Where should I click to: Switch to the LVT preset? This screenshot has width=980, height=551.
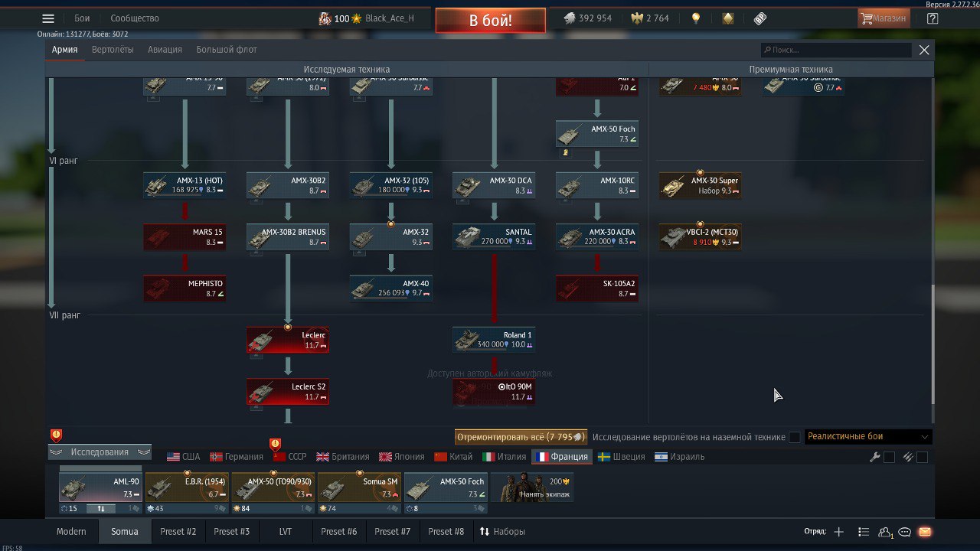pyautogui.click(x=286, y=532)
